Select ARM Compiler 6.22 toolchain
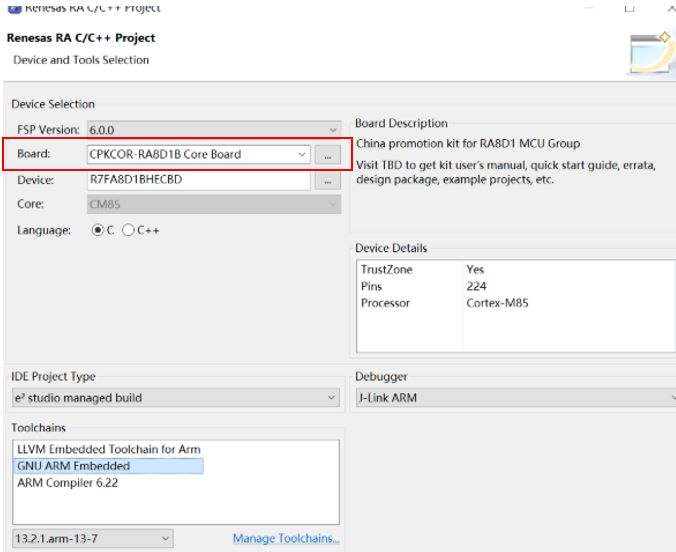 tap(68, 483)
